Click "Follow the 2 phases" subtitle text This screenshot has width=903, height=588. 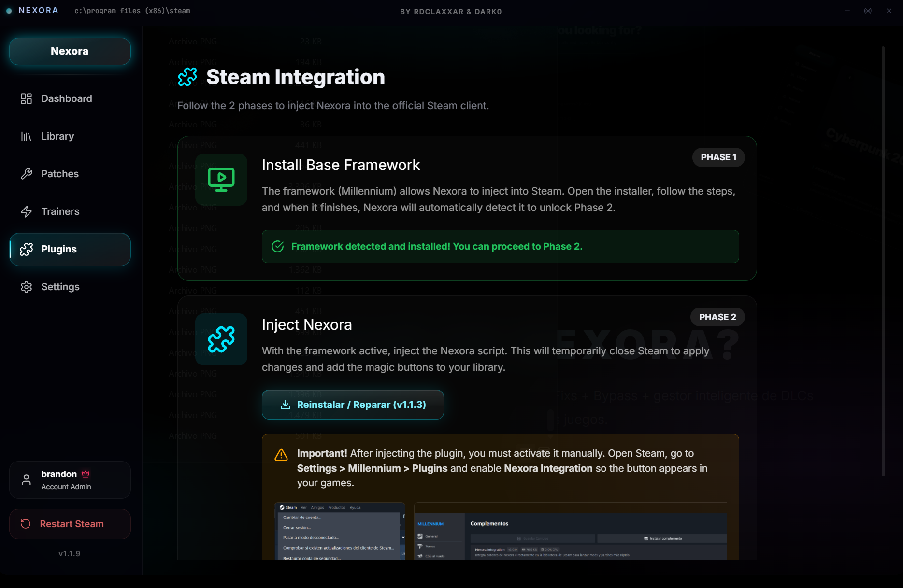click(x=333, y=106)
